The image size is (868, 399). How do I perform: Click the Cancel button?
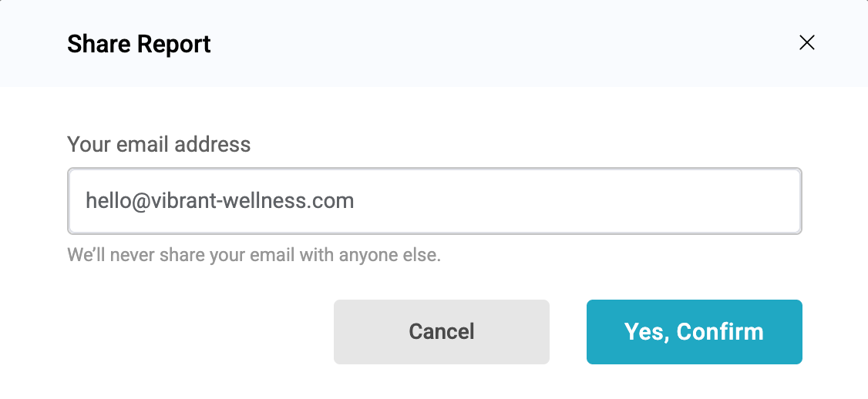click(x=441, y=332)
